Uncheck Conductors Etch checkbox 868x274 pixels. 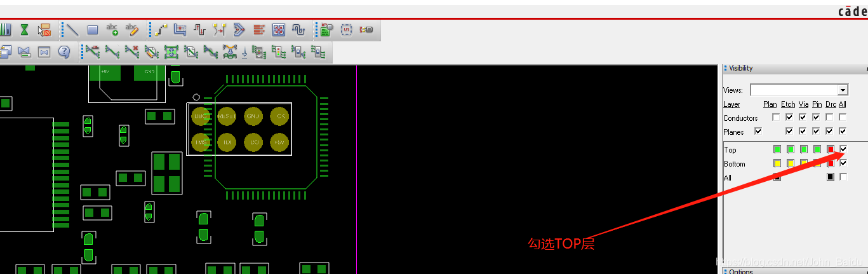pos(789,117)
